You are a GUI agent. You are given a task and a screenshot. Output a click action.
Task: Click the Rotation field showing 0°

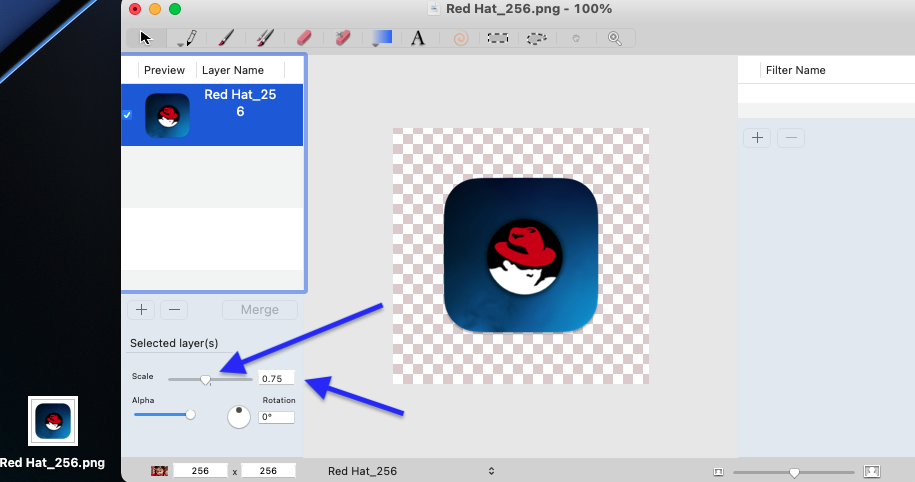pos(276,417)
